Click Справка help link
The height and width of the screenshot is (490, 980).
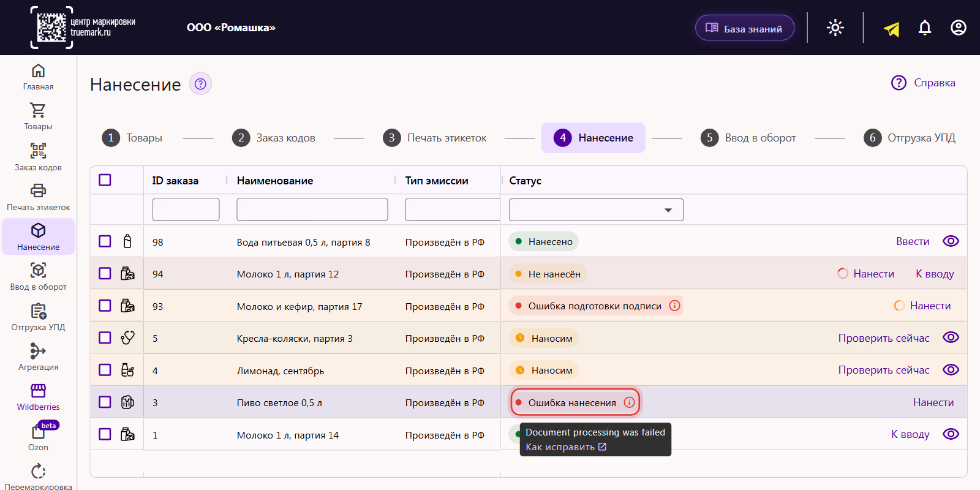pyautogui.click(x=923, y=83)
